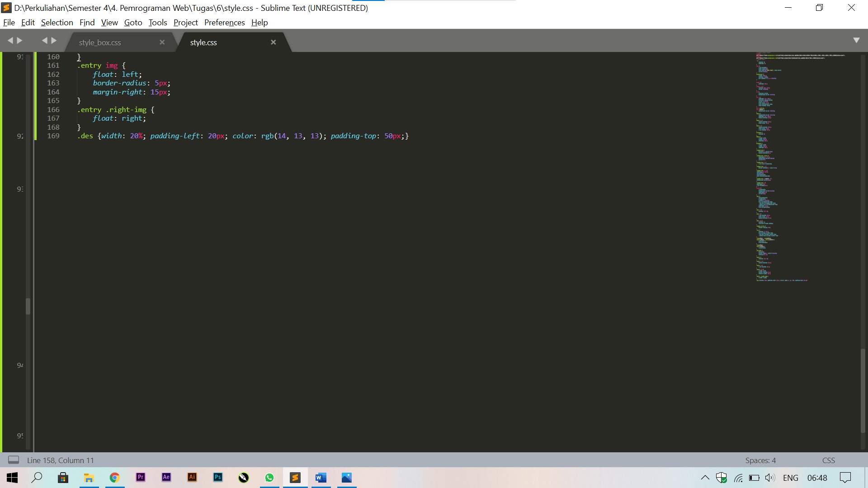Open the Preferences menu
868x488 pixels.
[224, 23]
